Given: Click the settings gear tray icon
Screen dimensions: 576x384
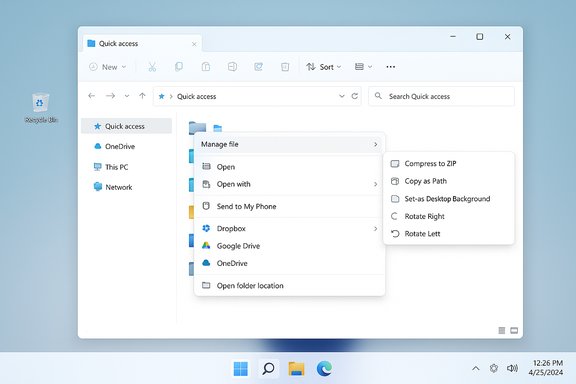Looking at the screenshot, I should point(494,368).
